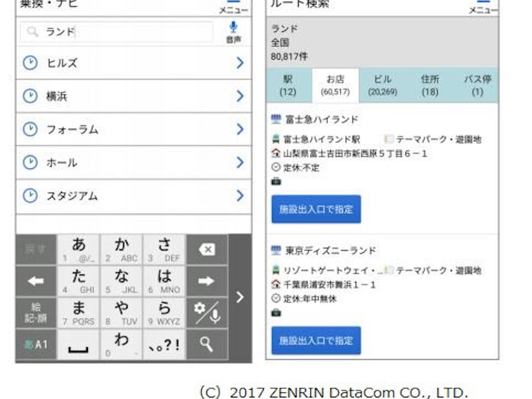
Task: Tap the left arrow cursor key
Action: coord(36,281)
